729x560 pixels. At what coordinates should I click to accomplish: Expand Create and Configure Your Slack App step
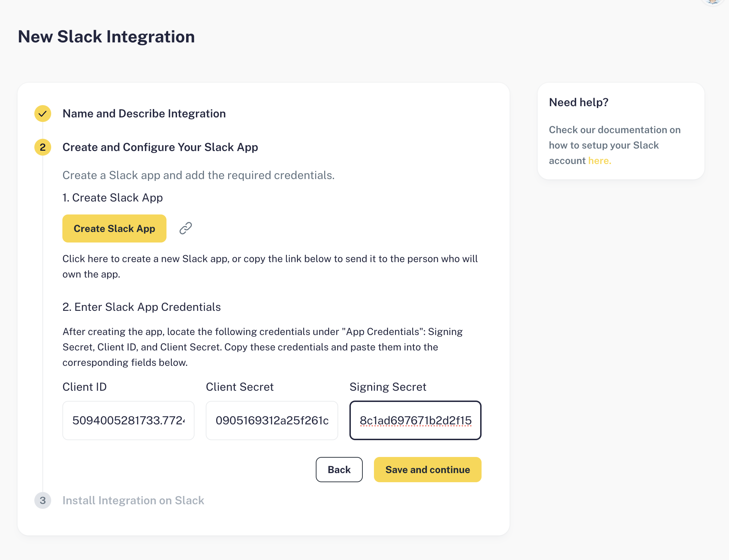pos(160,147)
